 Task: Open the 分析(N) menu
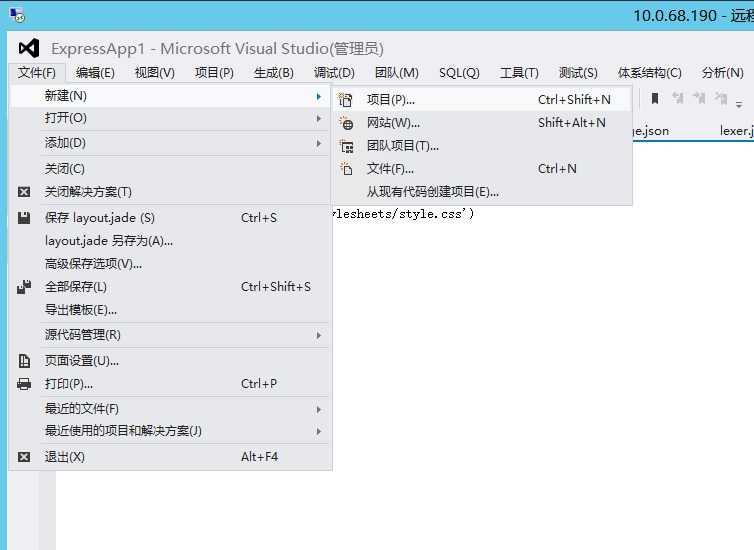pyautogui.click(x=723, y=73)
